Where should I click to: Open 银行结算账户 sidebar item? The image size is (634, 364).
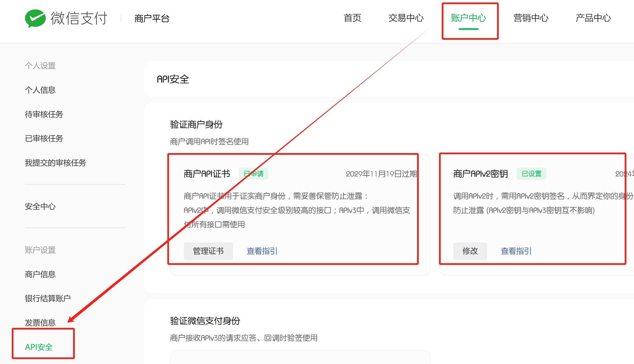point(48,298)
